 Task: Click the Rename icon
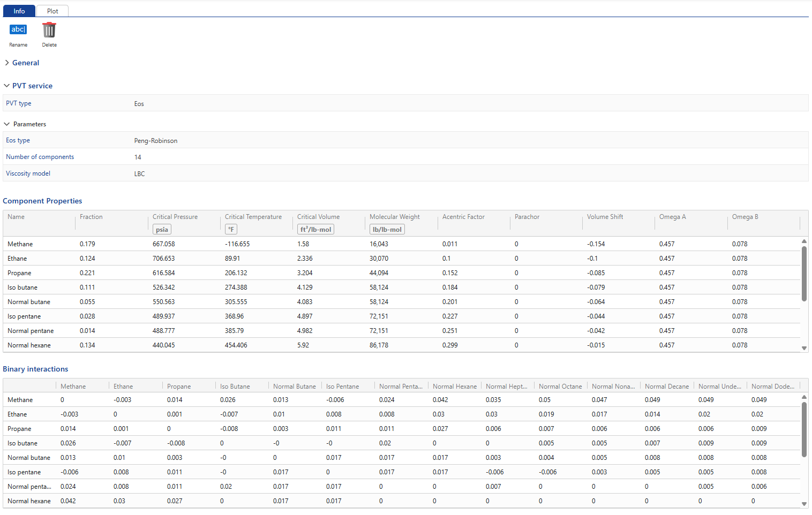tap(18, 30)
